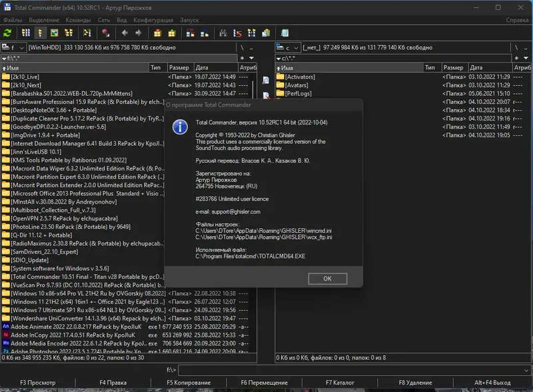The image size is (533, 392).
Task: Go forward using the right arrow icon
Action: tap(138, 33)
